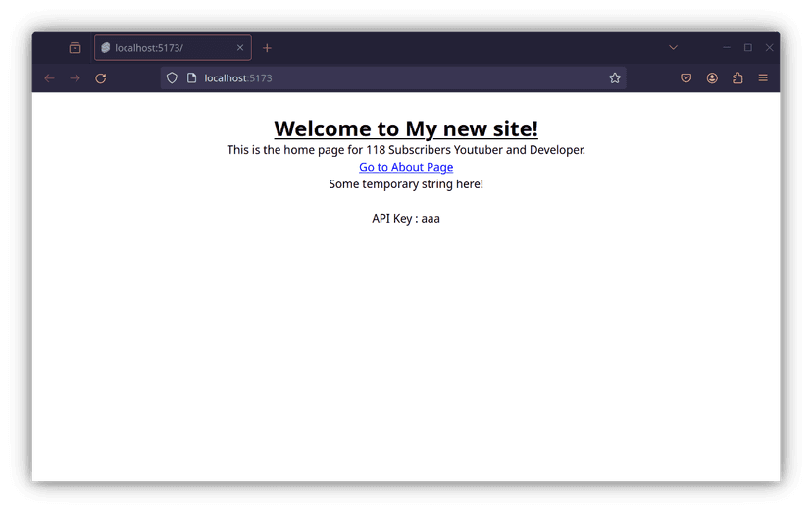
Task: Go back to the previous page
Action: coord(49,78)
